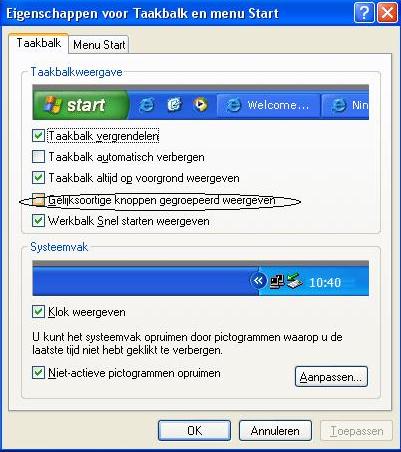The width and height of the screenshot is (401, 452).
Task: Uncheck Taakbalk vergrendelen checkbox
Action: [x=38, y=136]
